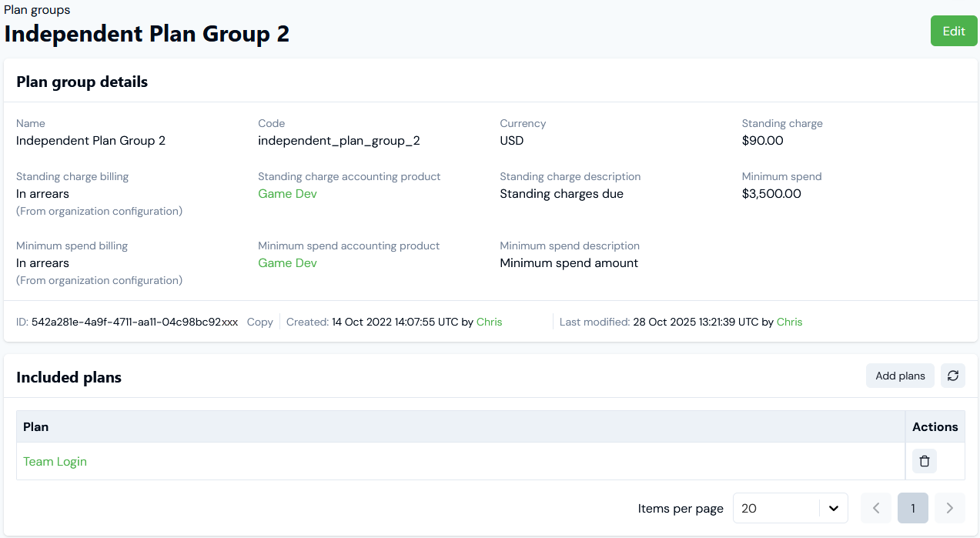Delete the Team Login plan via trash icon

(x=925, y=461)
